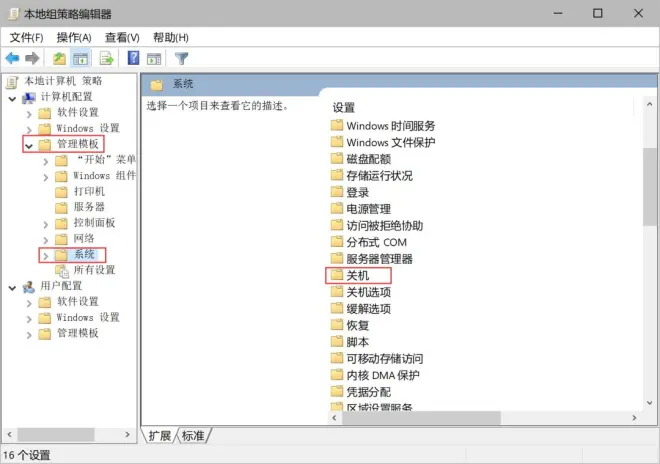
Task: Click the Export List toolbar icon
Action: tap(106, 58)
